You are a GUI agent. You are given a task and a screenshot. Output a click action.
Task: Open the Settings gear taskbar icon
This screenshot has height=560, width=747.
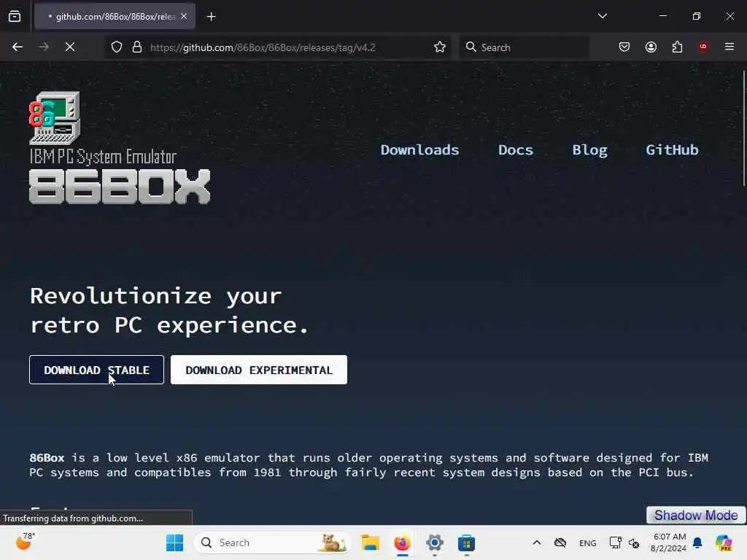[435, 542]
